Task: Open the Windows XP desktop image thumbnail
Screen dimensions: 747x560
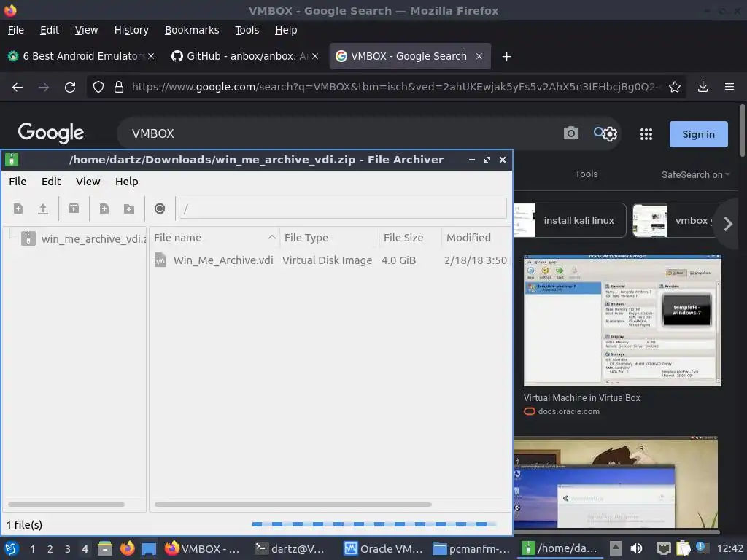Action: 616,483
